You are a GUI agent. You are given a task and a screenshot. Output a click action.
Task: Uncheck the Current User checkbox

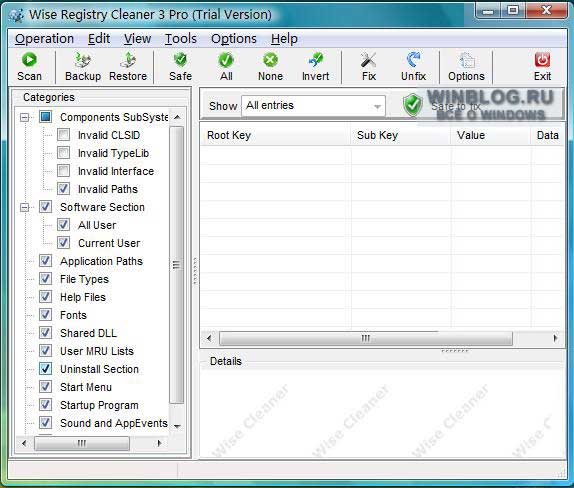[x=63, y=242]
